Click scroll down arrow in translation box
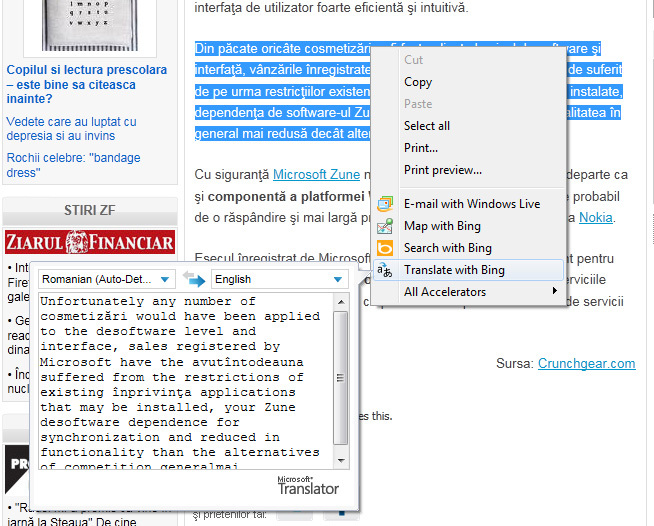Image resolution: width=654 pixels, height=526 pixels. [341, 461]
